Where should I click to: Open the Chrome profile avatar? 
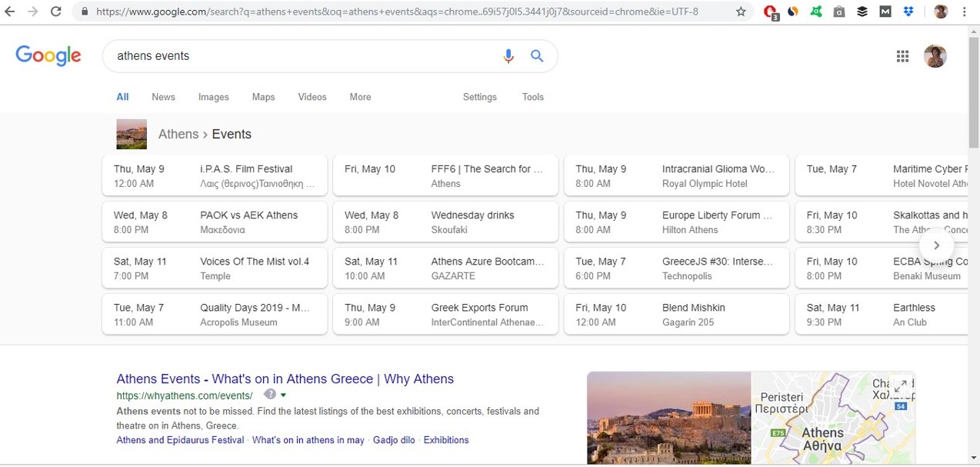[941, 12]
